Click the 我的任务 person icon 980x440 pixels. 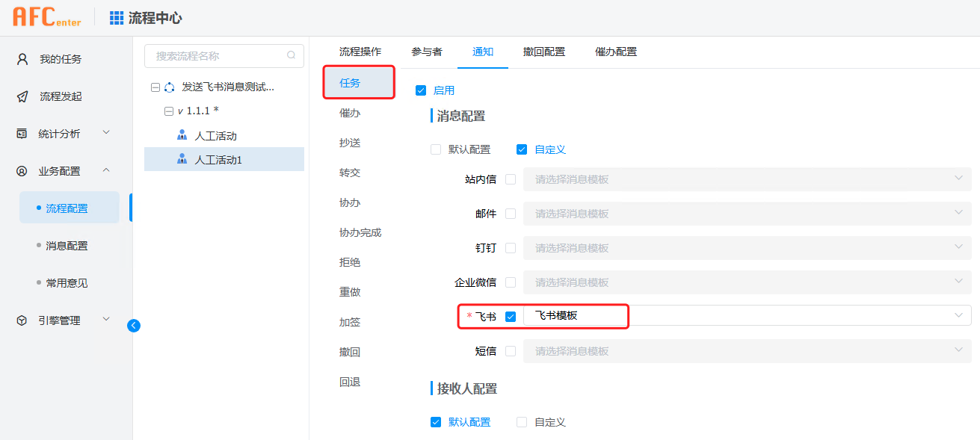(x=22, y=59)
